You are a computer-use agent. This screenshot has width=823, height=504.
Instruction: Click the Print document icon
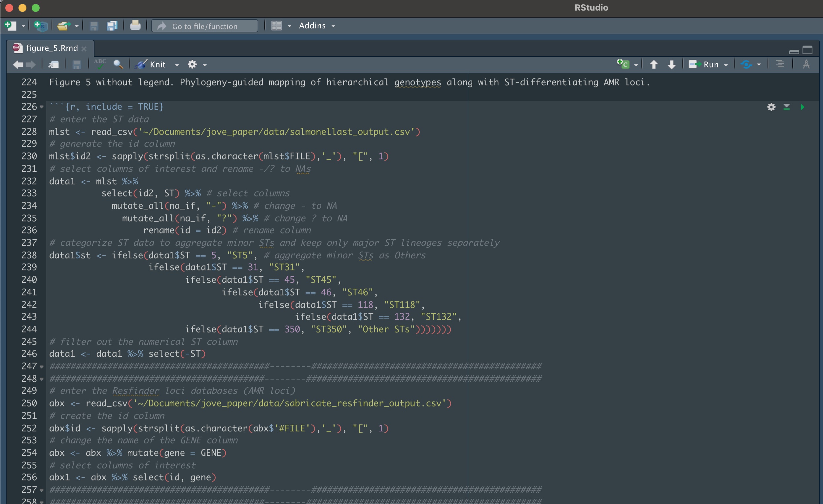pos(135,26)
